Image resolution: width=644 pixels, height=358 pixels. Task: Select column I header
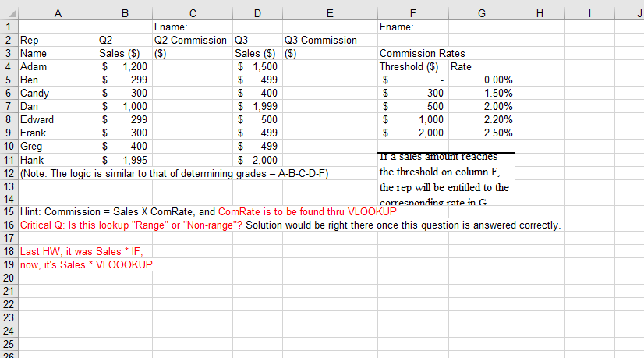(589, 13)
